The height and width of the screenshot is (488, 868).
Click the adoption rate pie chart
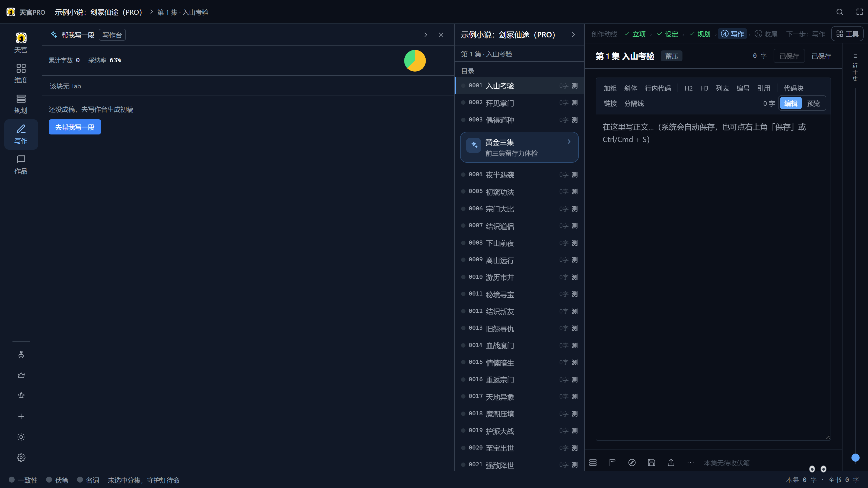coord(415,61)
